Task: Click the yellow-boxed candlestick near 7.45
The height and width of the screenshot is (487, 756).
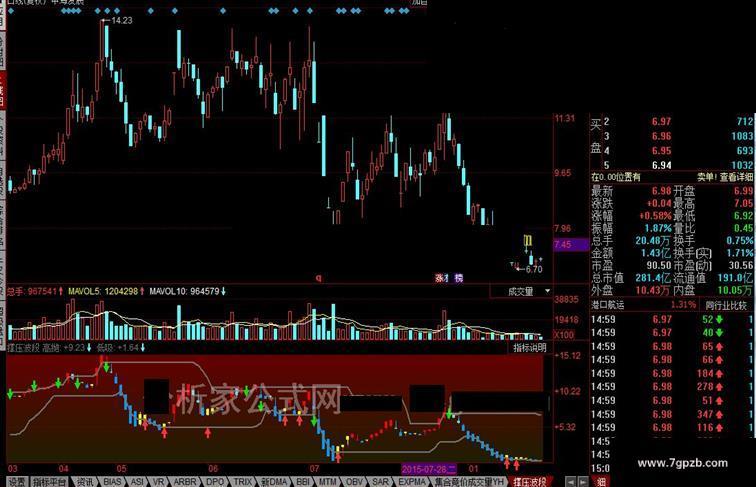Action: pyautogui.click(x=527, y=241)
